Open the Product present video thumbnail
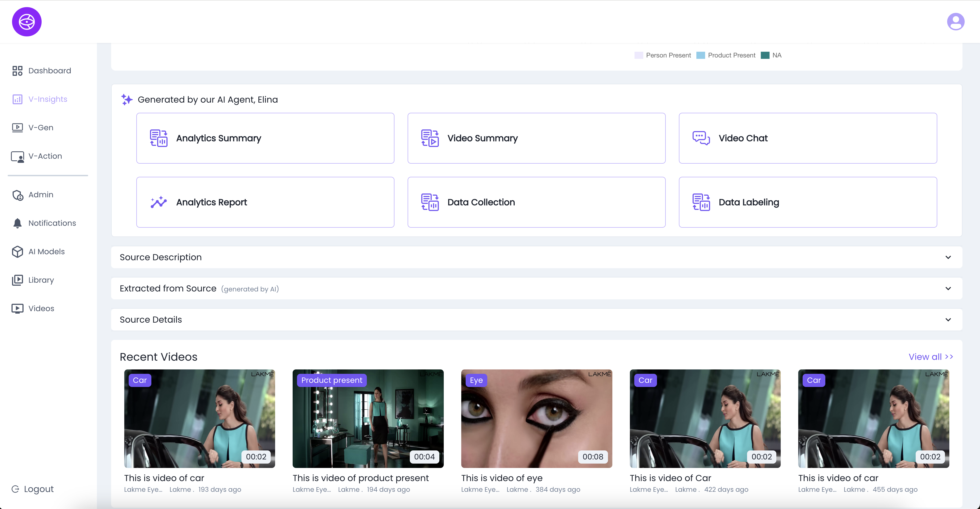The width and height of the screenshot is (980, 509). pos(368,418)
